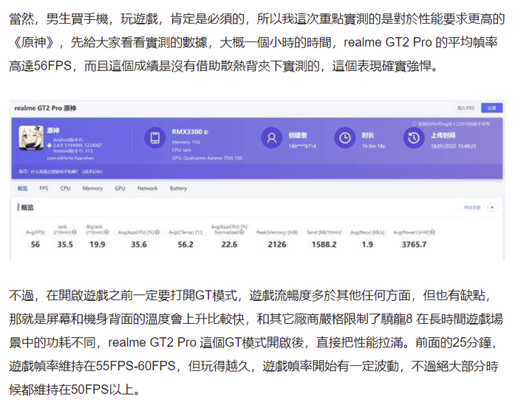This screenshot has width=532, height=400.
Task: Switch to the GPU tab
Action: (120, 188)
